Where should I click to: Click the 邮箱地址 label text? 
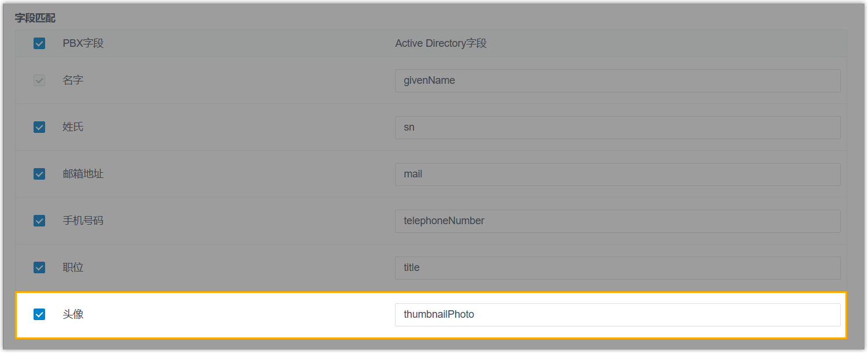[83, 174]
